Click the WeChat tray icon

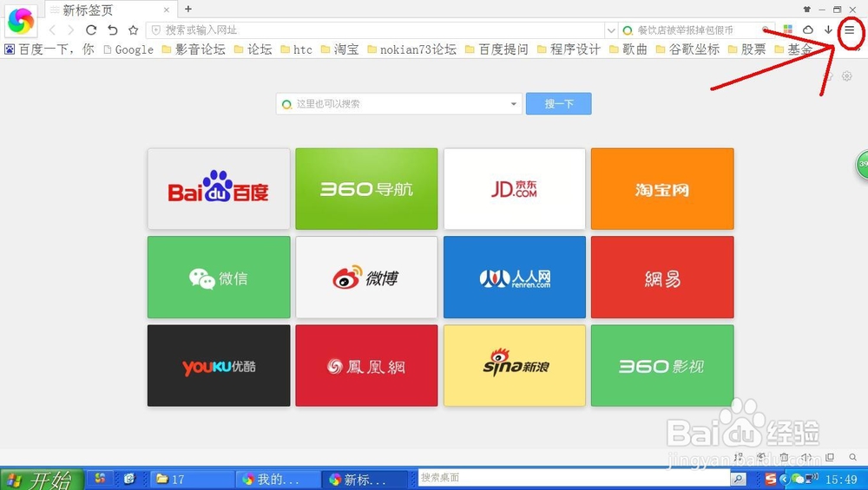coord(798,479)
